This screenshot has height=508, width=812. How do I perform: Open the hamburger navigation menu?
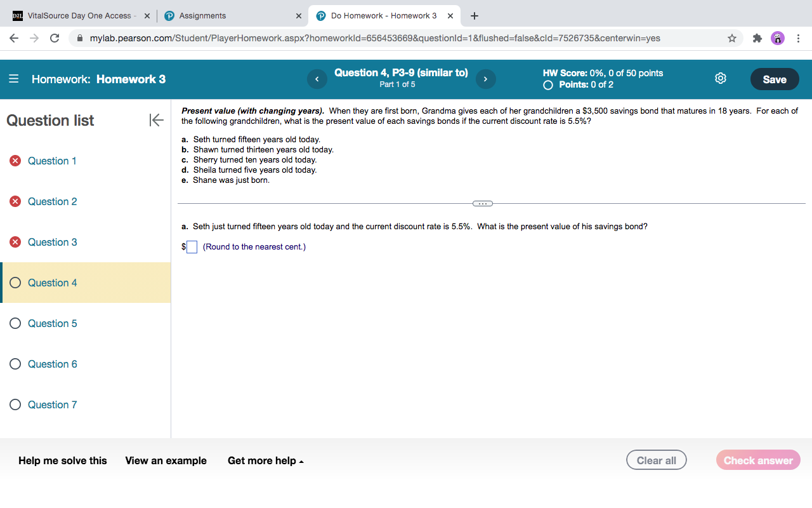coord(13,79)
